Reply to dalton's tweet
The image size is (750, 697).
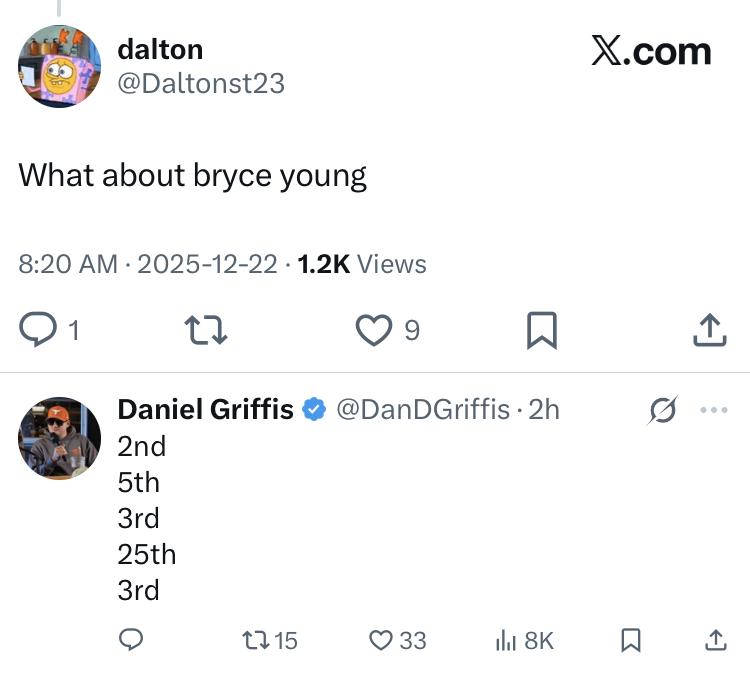point(39,330)
